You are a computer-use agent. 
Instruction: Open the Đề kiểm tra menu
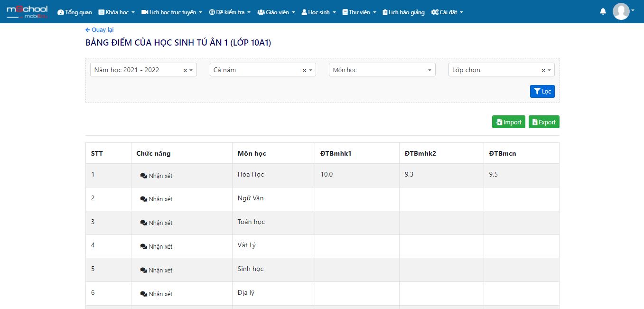tap(230, 12)
